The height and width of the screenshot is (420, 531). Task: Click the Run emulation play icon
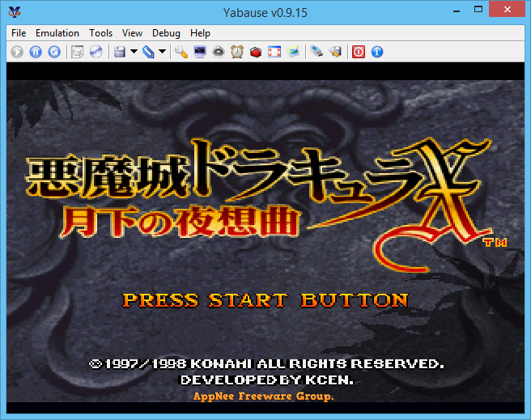[x=17, y=52]
